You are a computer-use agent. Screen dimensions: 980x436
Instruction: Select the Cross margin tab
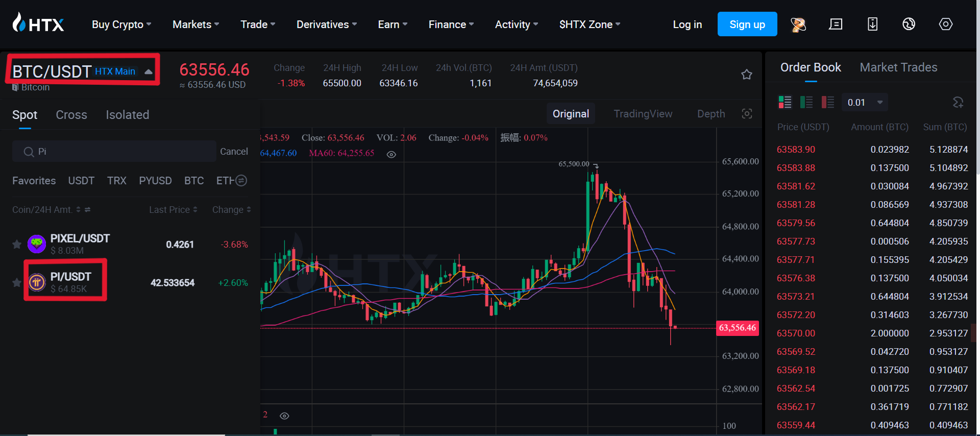click(71, 115)
